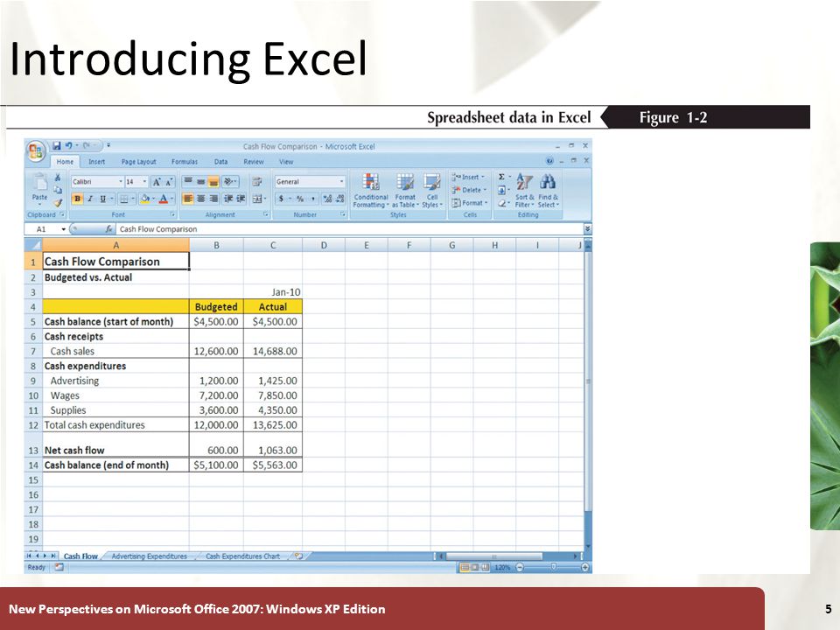
Task: Open Find & Select dropdown
Action: (x=548, y=190)
